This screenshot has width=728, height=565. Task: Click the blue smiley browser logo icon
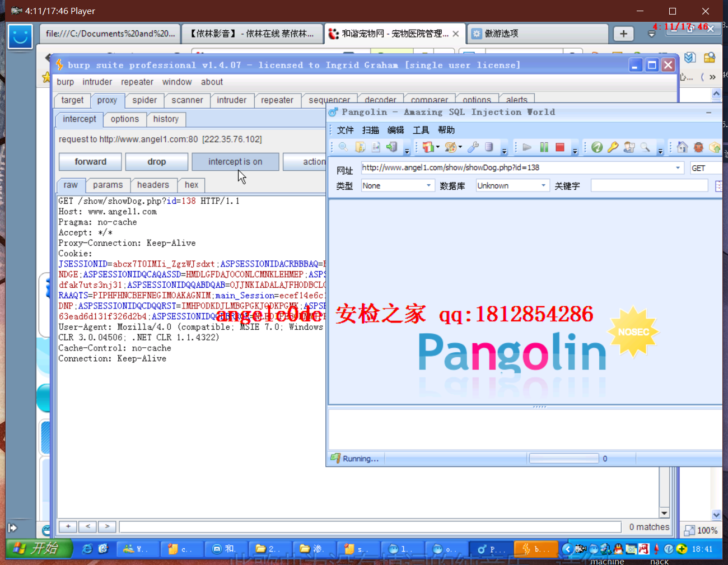[20, 36]
